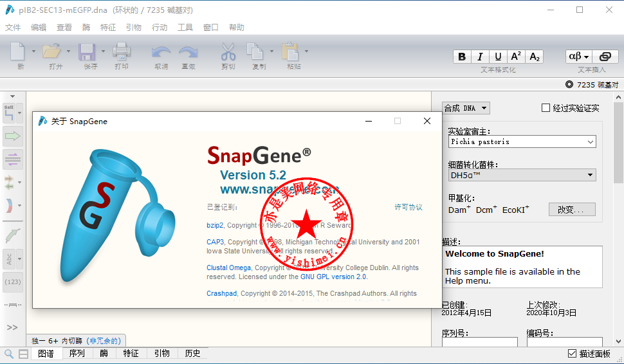Open the Synthetic DNA type dropdown
The image size is (624, 364).
[x=466, y=108]
